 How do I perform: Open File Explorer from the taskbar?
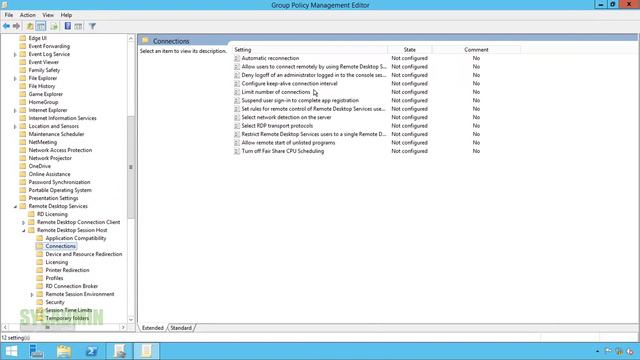click(x=64, y=351)
